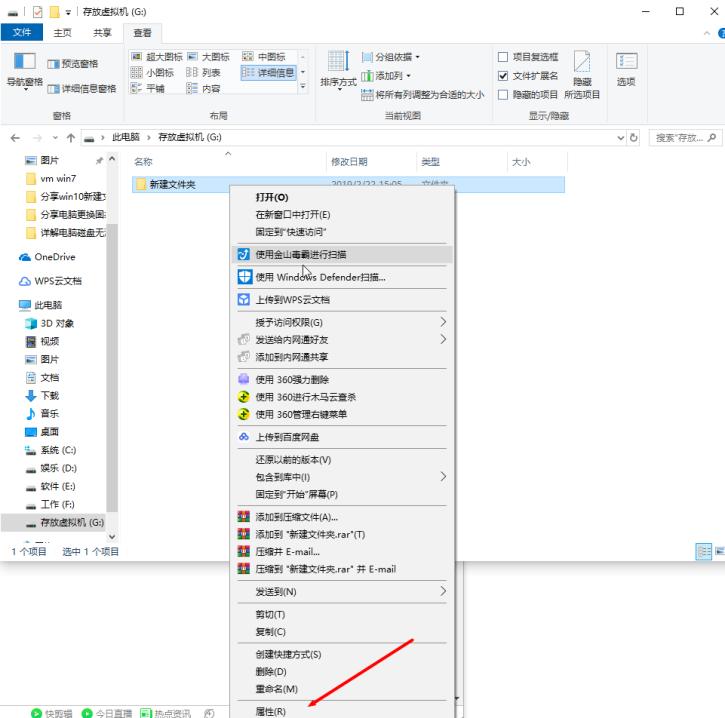The width and height of the screenshot is (725, 718).
Task: Open the Add columns (添加列) dropdown
Action: point(386,76)
